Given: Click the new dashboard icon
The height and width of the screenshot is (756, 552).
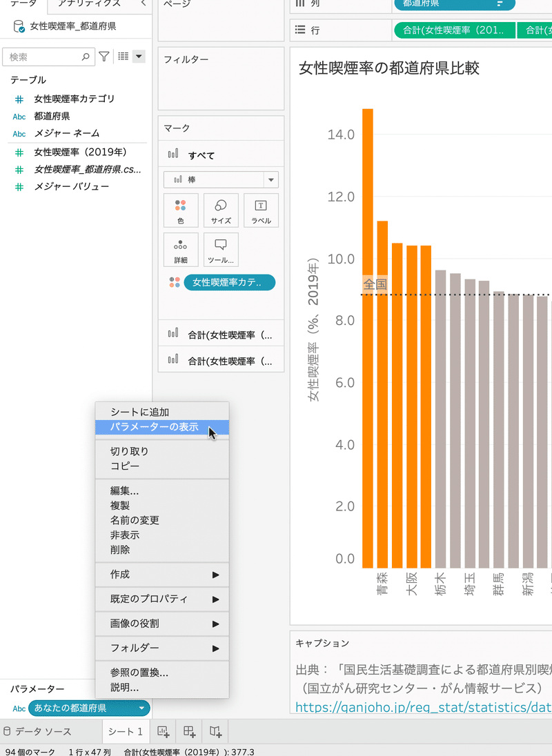Looking at the screenshot, I should [189, 732].
